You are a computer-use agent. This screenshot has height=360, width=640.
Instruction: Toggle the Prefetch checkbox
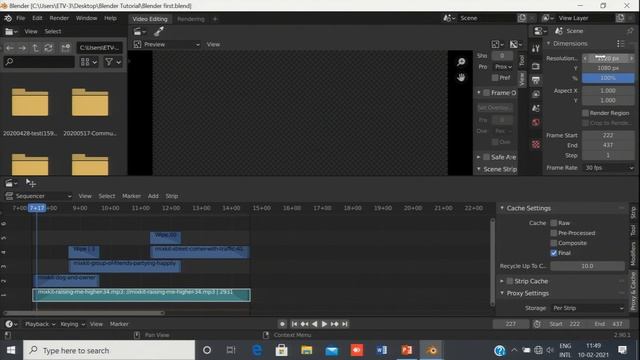pyautogui.click(x=495, y=78)
